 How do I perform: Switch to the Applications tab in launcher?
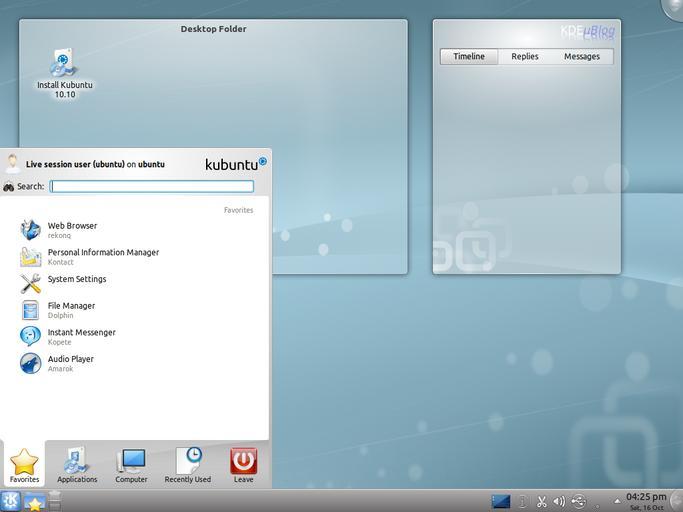77,466
